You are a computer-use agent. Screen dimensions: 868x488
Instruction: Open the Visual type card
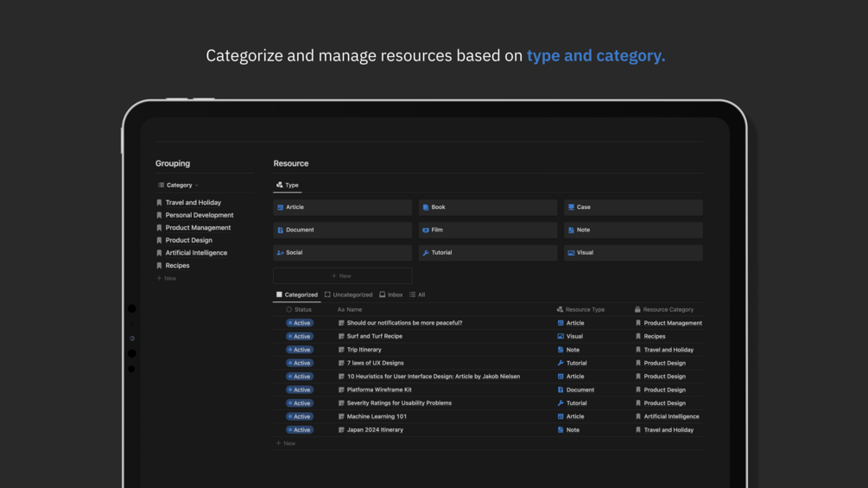click(x=633, y=252)
